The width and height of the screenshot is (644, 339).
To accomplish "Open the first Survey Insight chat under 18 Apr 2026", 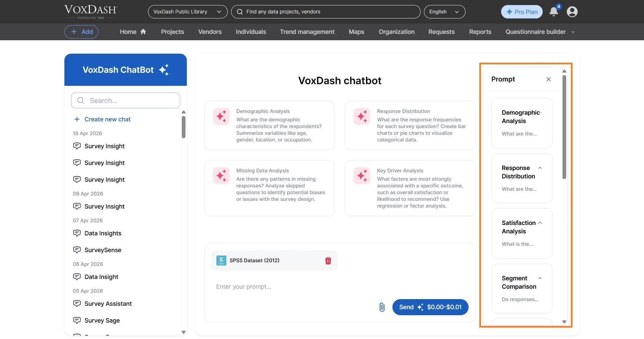I will [x=104, y=146].
